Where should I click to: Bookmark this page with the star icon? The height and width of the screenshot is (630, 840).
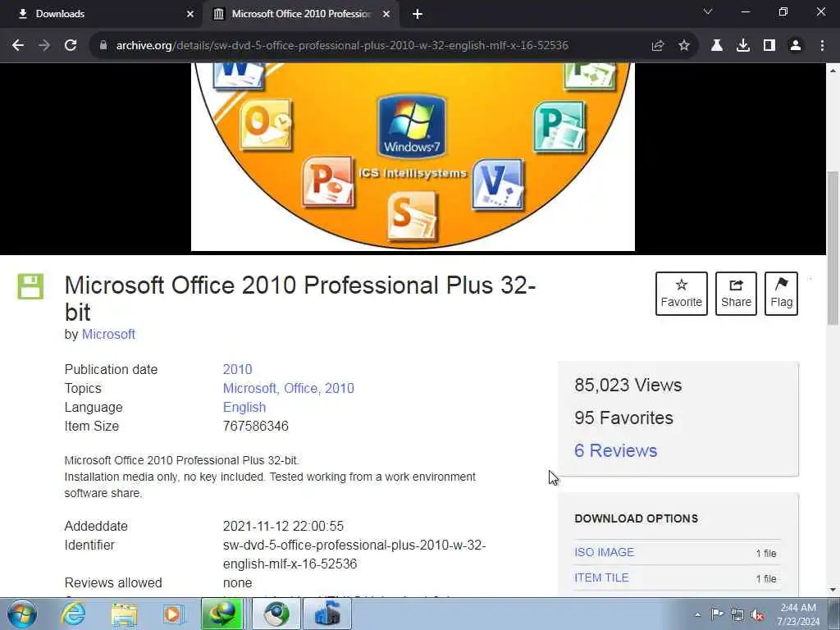click(x=684, y=46)
